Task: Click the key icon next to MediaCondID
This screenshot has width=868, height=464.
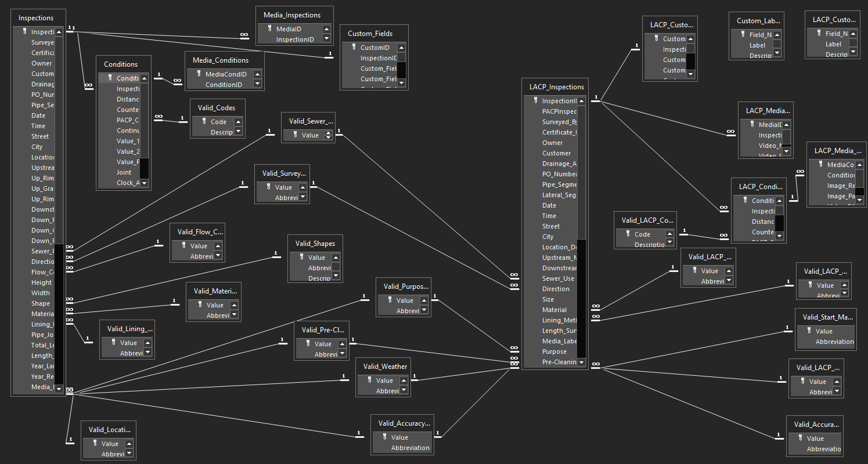Action: pyautogui.click(x=199, y=74)
